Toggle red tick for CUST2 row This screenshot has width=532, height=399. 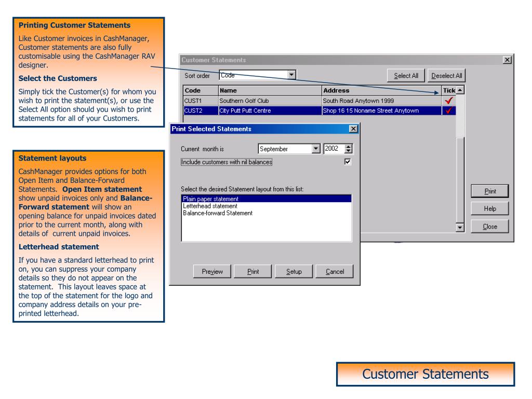449,111
